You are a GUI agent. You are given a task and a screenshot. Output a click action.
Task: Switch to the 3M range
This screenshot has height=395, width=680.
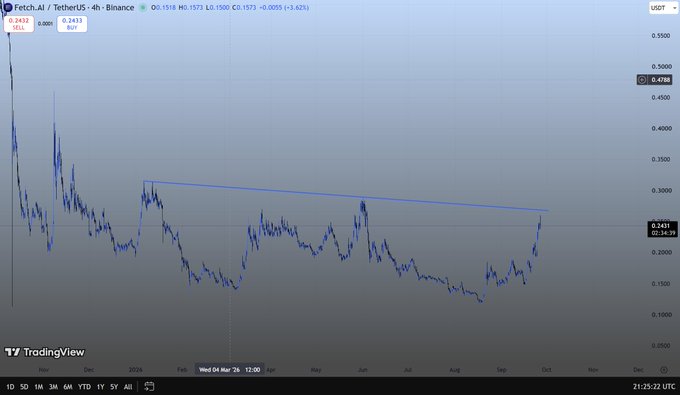click(x=53, y=387)
